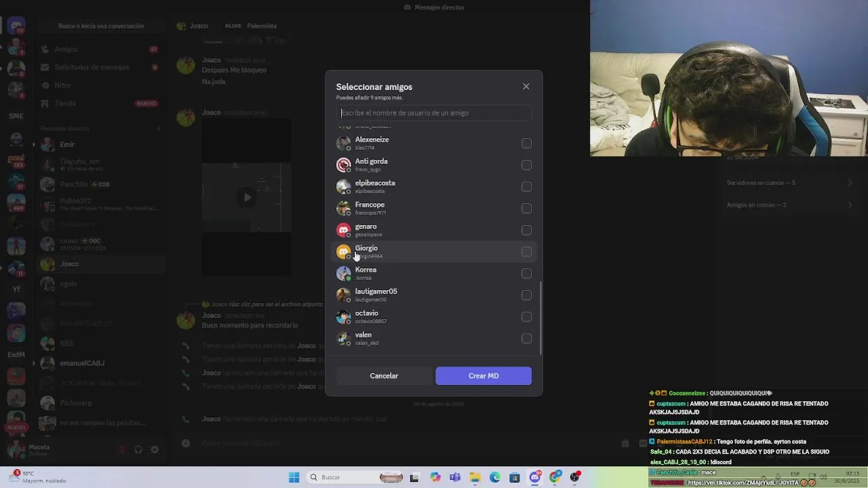This screenshot has width=868, height=488.
Task: Click Alexeneize's avatar in the list
Action: pyautogui.click(x=344, y=144)
